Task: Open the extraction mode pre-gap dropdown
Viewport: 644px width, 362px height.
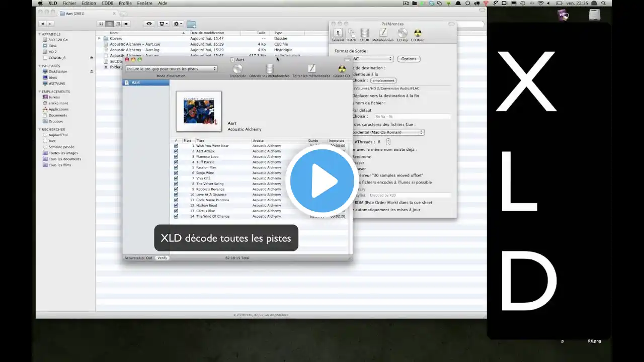Action: 171,69
